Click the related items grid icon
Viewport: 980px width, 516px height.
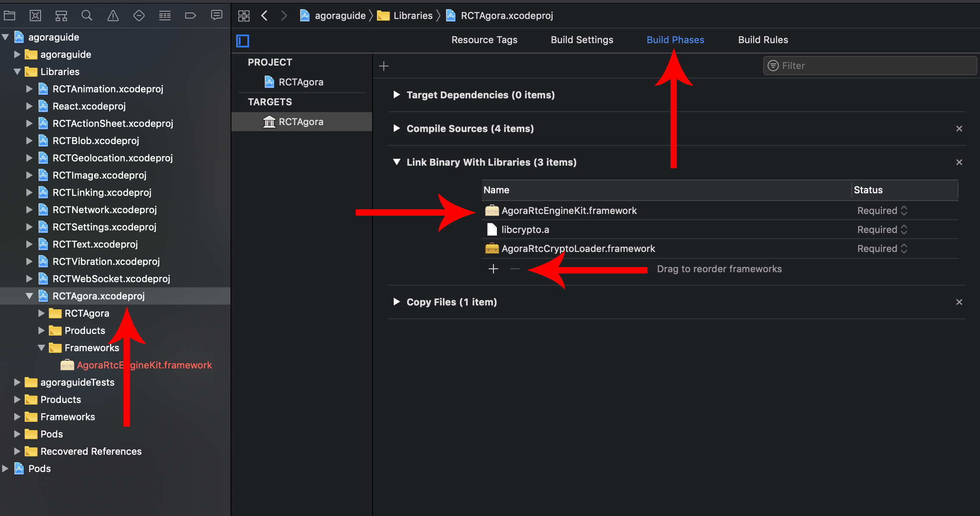pyautogui.click(x=244, y=16)
